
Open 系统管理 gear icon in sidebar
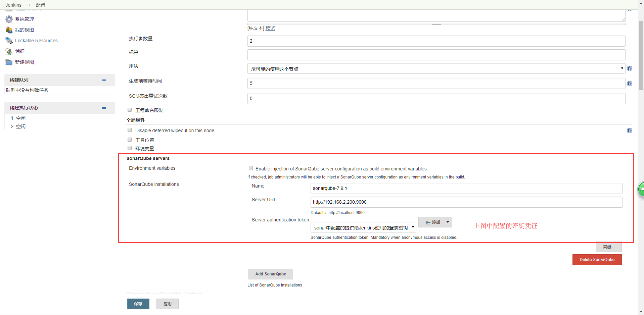click(9, 19)
